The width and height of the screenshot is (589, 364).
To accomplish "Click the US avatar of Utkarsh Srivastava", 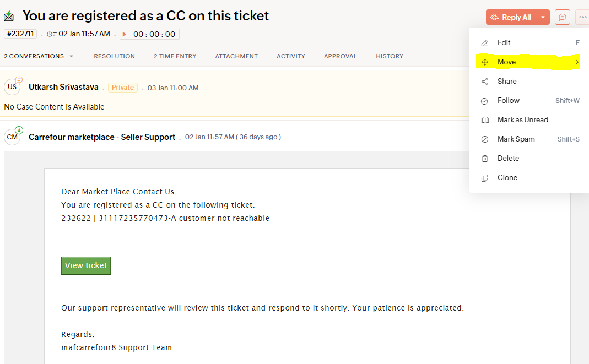I will pos(12,87).
